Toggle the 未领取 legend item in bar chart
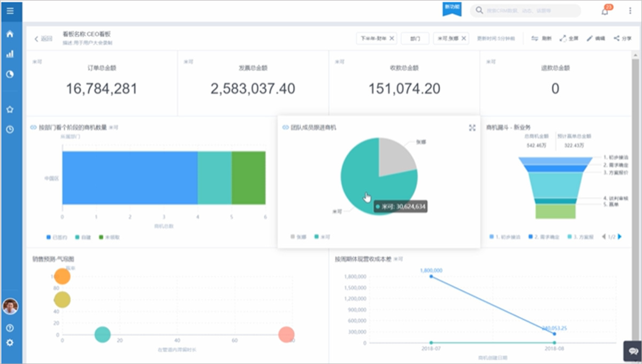This screenshot has width=642, height=364. [110, 237]
